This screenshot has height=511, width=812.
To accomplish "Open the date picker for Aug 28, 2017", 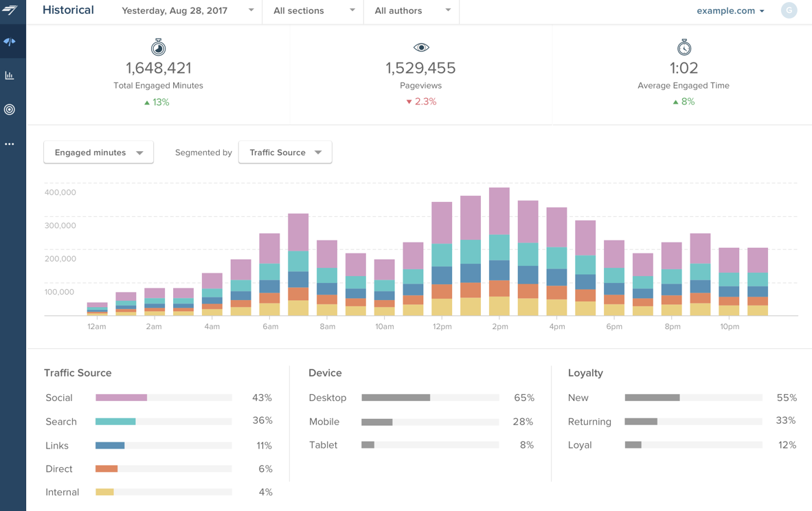I will coord(188,11).
